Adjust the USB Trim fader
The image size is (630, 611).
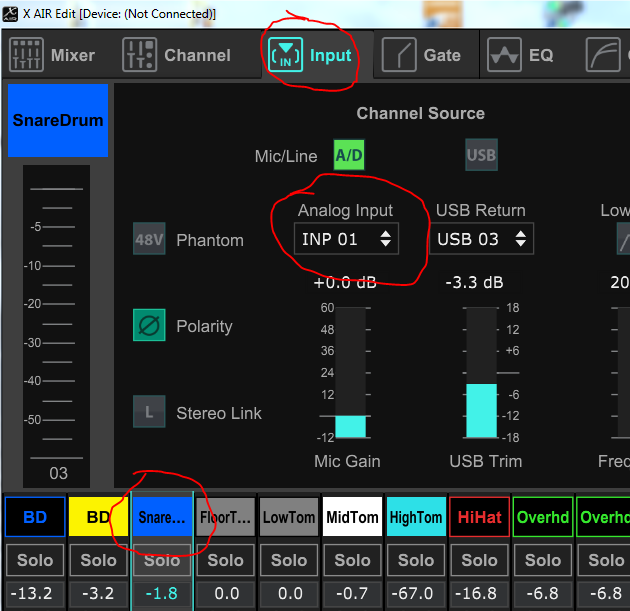[x=481, y=372]
